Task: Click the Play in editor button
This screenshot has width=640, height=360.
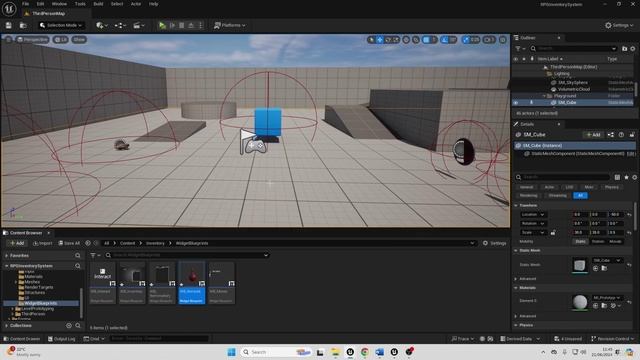Action: (x=162, y=25)
